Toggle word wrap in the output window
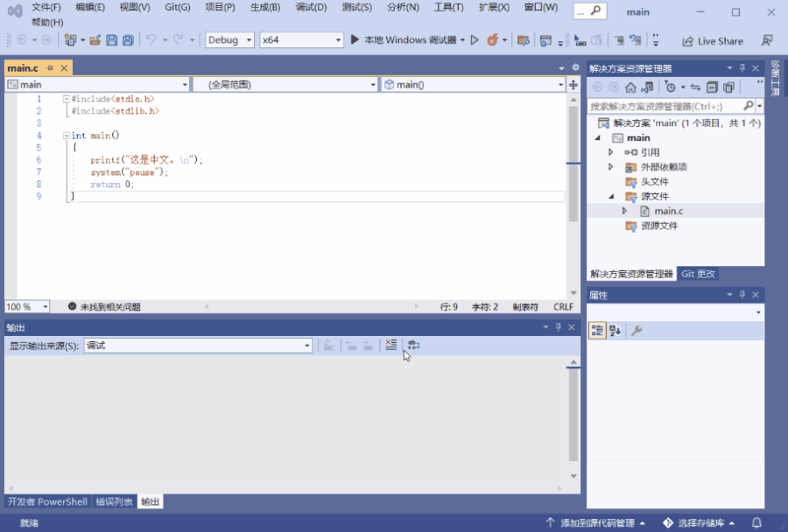The image size is (788, 532). point(413,345)
